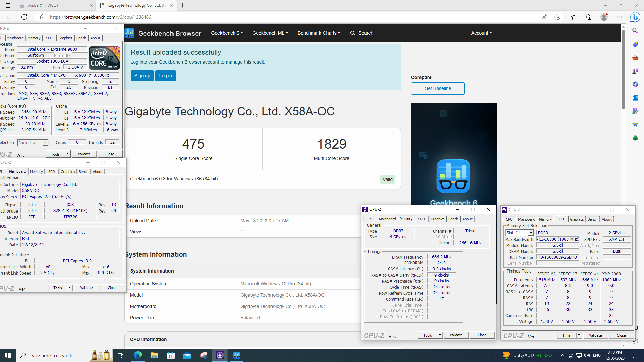Open File Explorer from taskbar

[154, 355]
